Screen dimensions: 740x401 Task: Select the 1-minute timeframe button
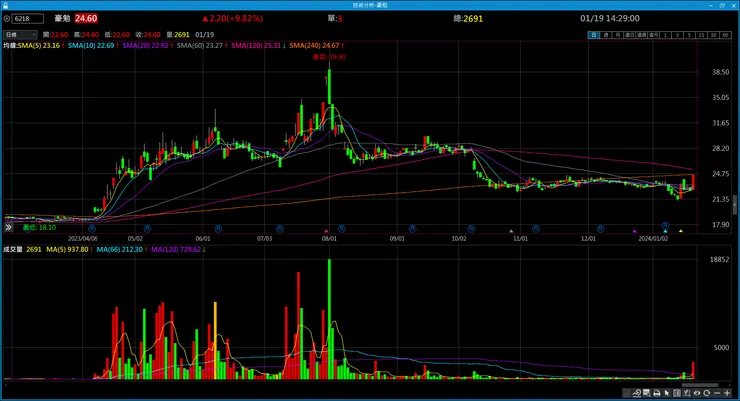point(665,35)
